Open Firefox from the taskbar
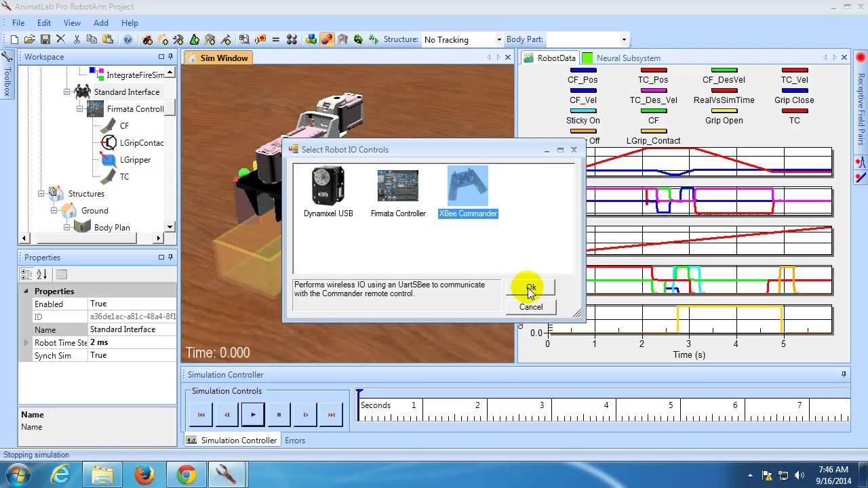This screenshot has height=488, width=868. pos(144,474)
